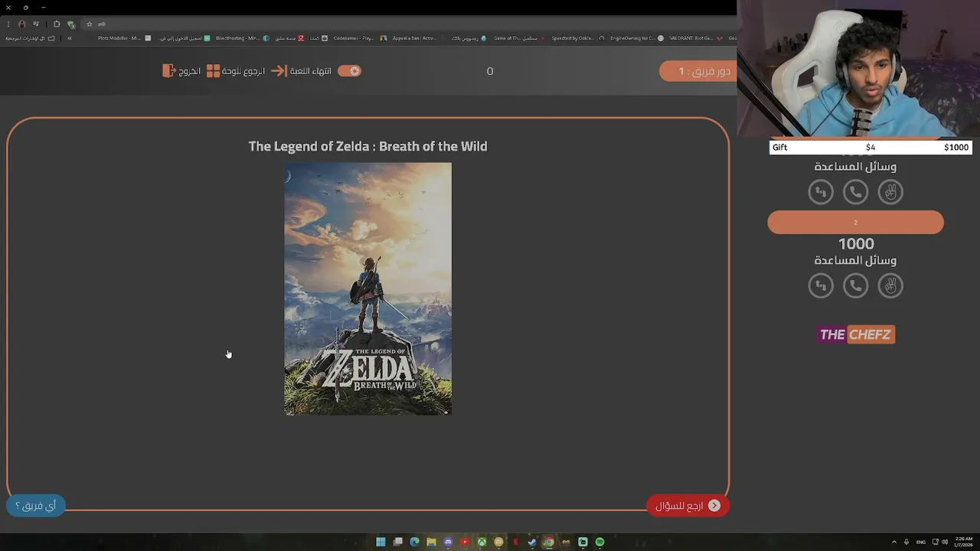
Task: Open Task View in the taskbar
Action: pyautogui.click(x=397, y=542)
